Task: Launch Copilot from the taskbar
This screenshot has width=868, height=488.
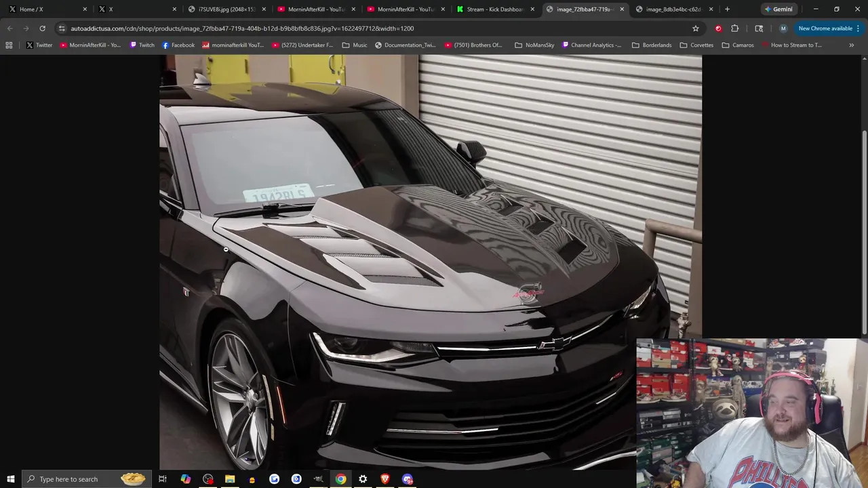Action: (x=186, y=479)
